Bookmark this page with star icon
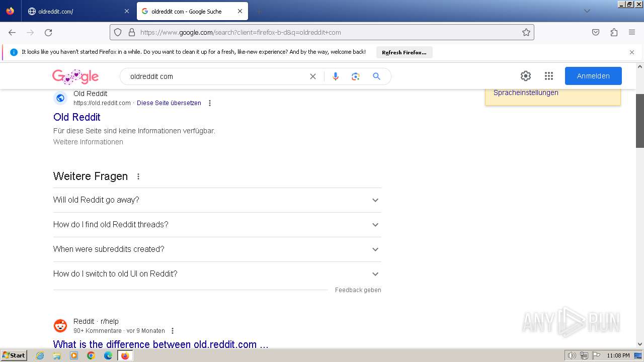 tap(526, 32)
